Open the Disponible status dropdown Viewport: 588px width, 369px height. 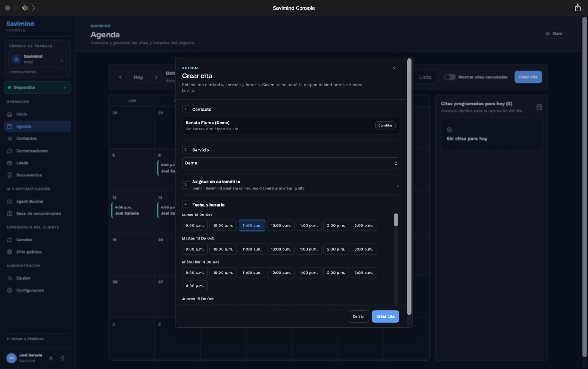37,87
